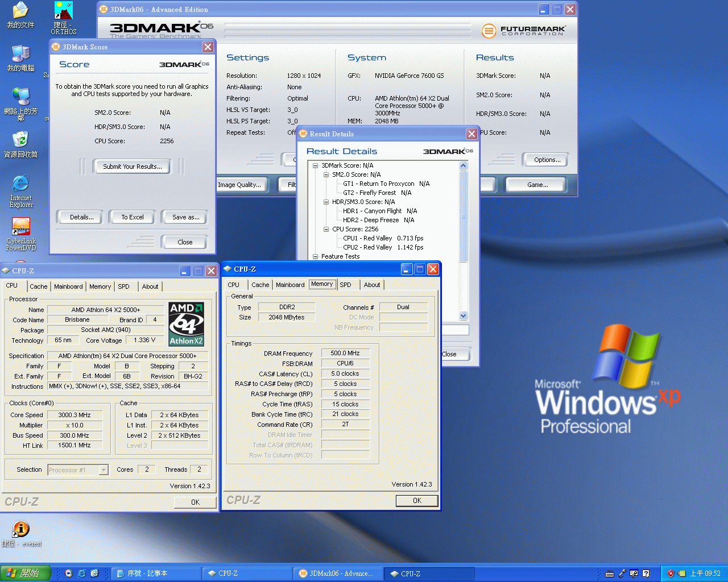Switch to Memory tab in the CPU-tab CPU-Z window

click(100, 286)
